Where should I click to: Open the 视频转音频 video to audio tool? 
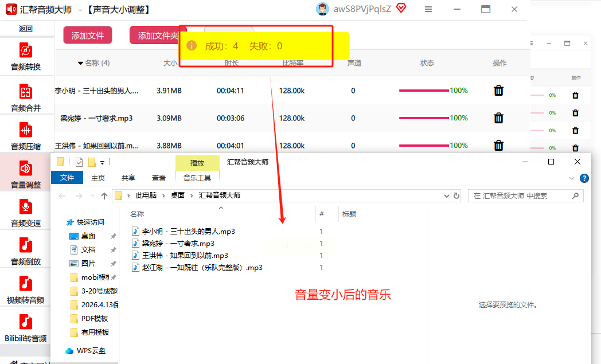26,289
